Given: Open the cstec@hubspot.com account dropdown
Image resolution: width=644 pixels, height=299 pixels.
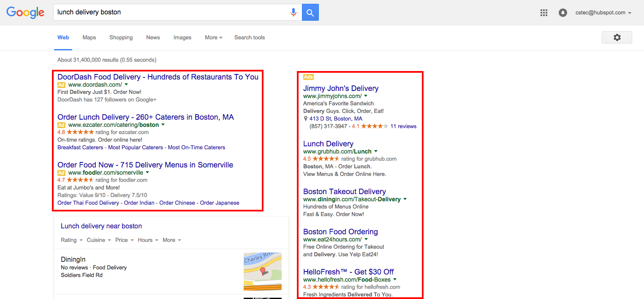Looking at the screenshot, I should (x=603, y=13).
